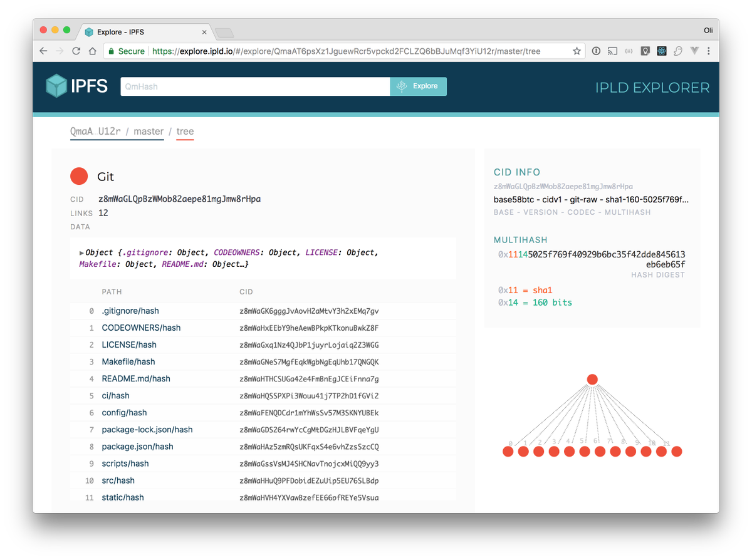This screenshot has width=752, height=560.
Task: Click the tree breadcrumb
Action: 185,132
